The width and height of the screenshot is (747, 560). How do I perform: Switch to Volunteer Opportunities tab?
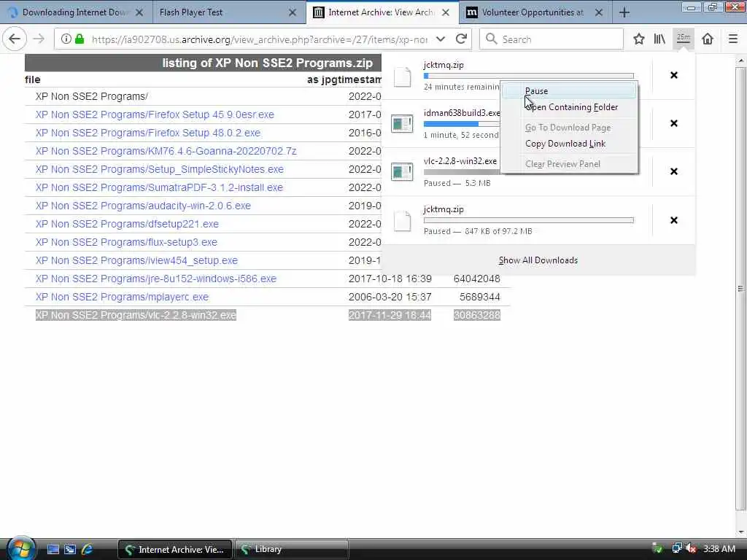(x=535, y=12)
